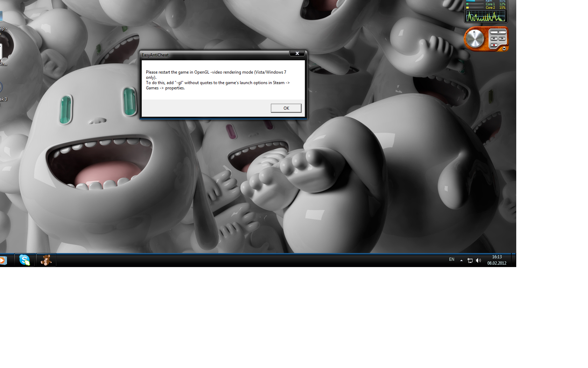
Task: Open the volume speaker tray icon
Action: tap(478, 260)
